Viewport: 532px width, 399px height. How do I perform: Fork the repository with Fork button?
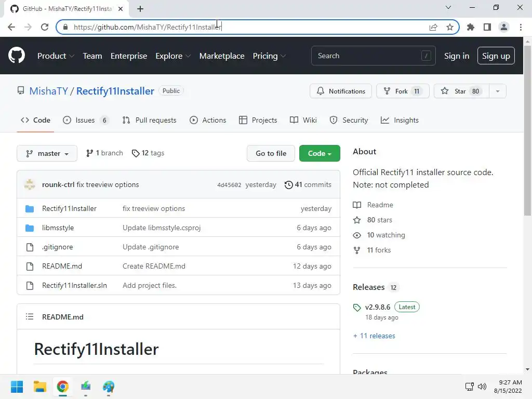[403, 91]
